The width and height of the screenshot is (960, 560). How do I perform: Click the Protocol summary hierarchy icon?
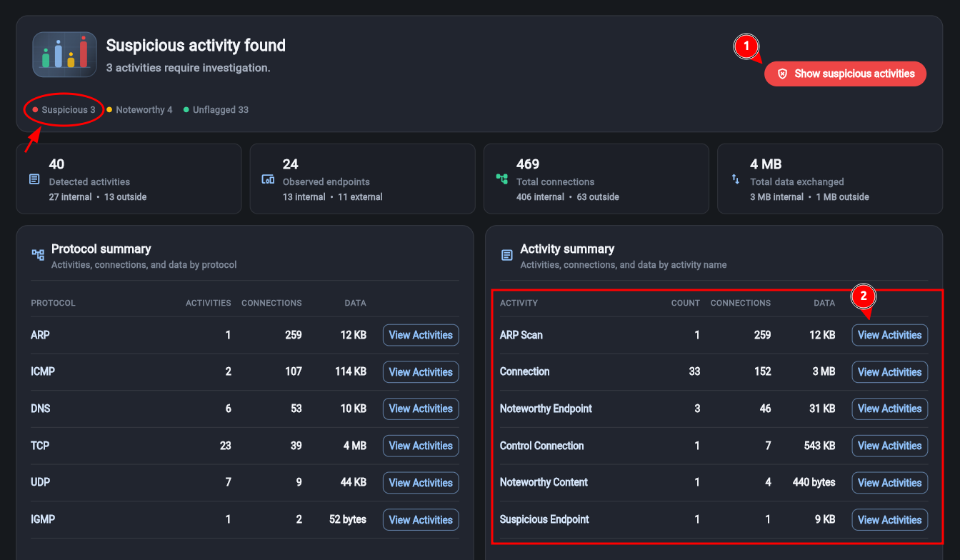(38, 254)
